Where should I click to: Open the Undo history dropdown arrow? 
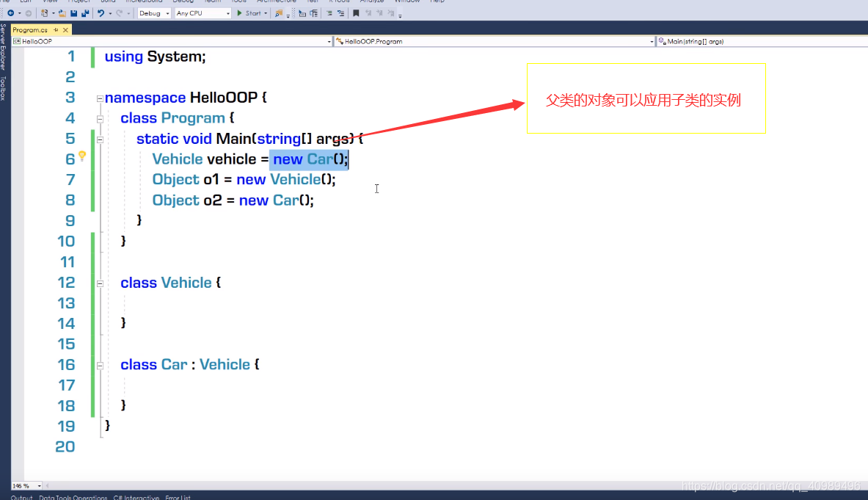pos(110,13)
